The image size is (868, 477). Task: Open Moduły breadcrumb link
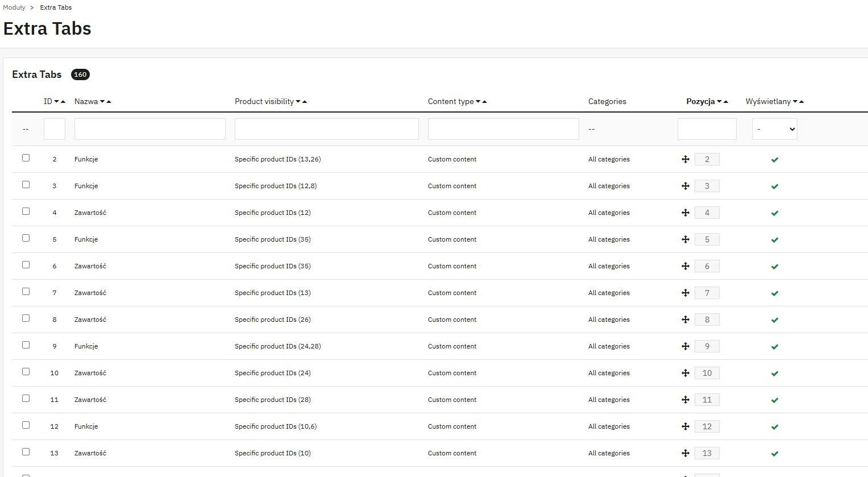click(14, 7)
